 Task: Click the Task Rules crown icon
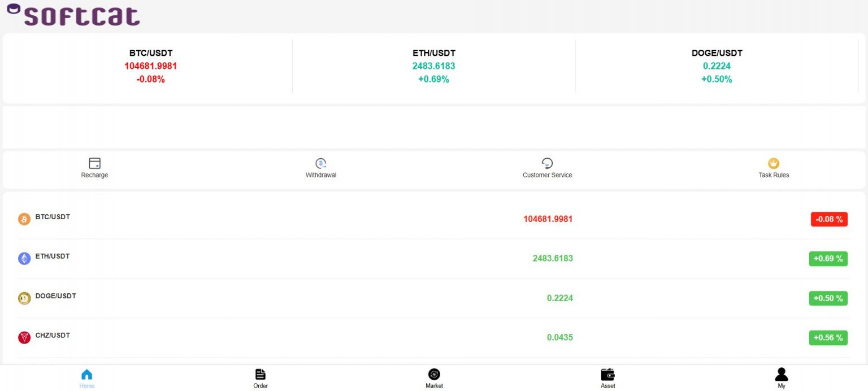click(x=774, y=163)
